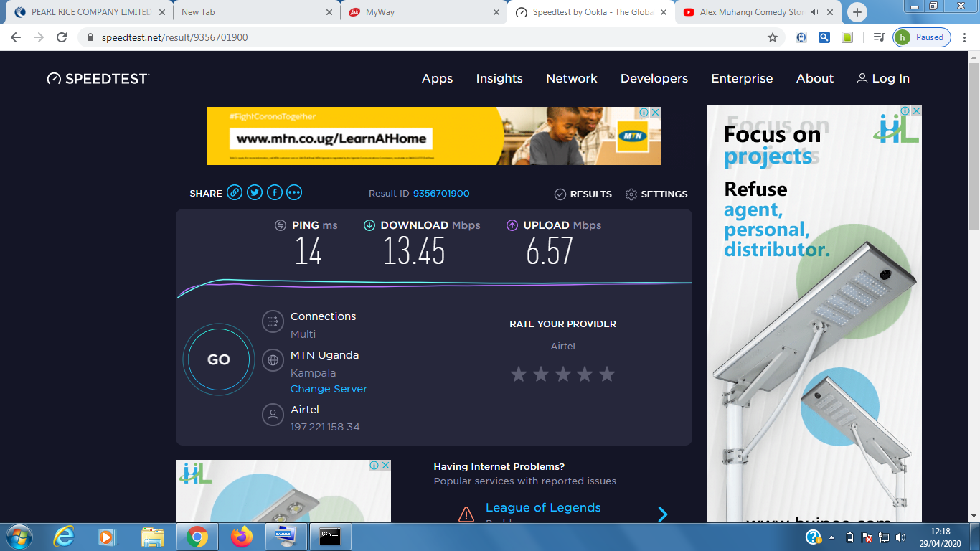Open Speedtest Settings gear
Image resolution: width=980 pixels, height=551 pixels.
click(631, 194)
